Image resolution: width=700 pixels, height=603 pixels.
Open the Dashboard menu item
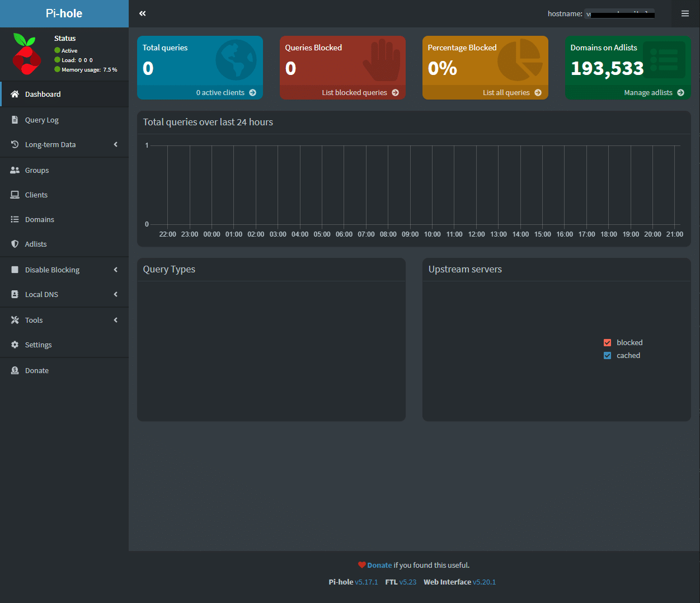[x=64, y=94]
